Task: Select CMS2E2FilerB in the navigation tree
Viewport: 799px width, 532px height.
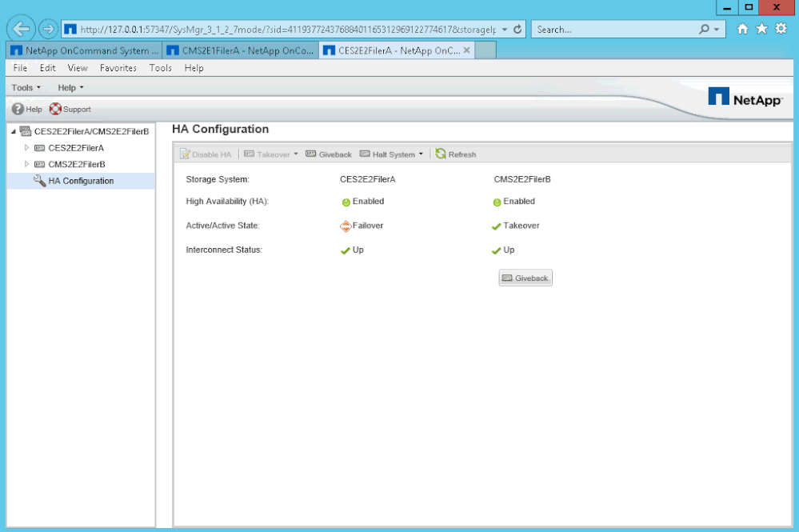Action: [77, 164]
